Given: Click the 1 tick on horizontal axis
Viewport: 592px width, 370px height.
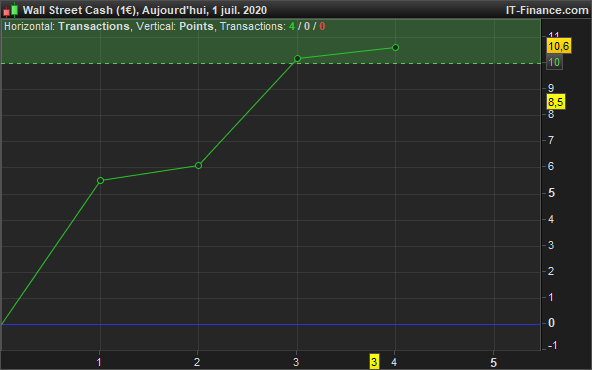Looking at the screenshot, I should (x=99, y=362).
